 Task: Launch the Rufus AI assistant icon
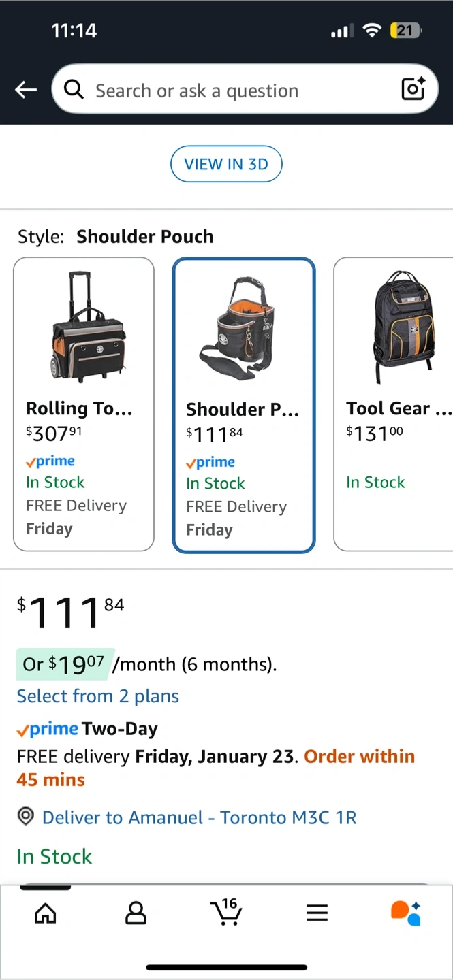point(406,913)
